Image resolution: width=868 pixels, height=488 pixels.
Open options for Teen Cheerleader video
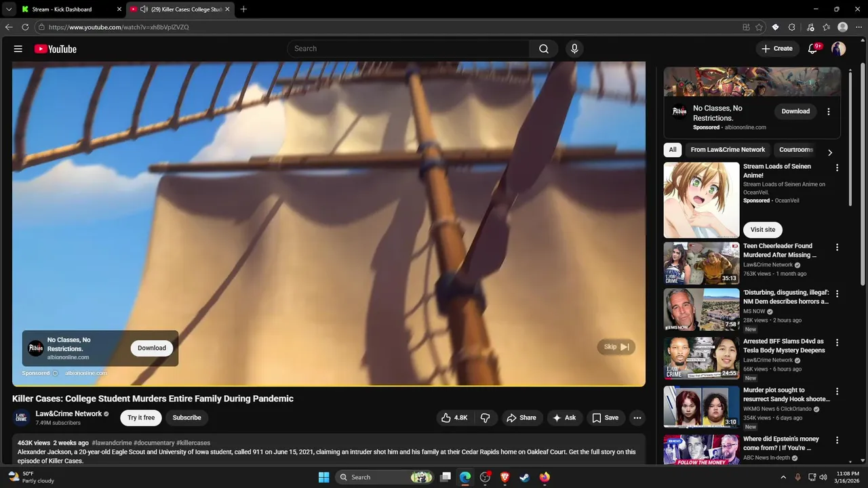click(x=837, y=247)
